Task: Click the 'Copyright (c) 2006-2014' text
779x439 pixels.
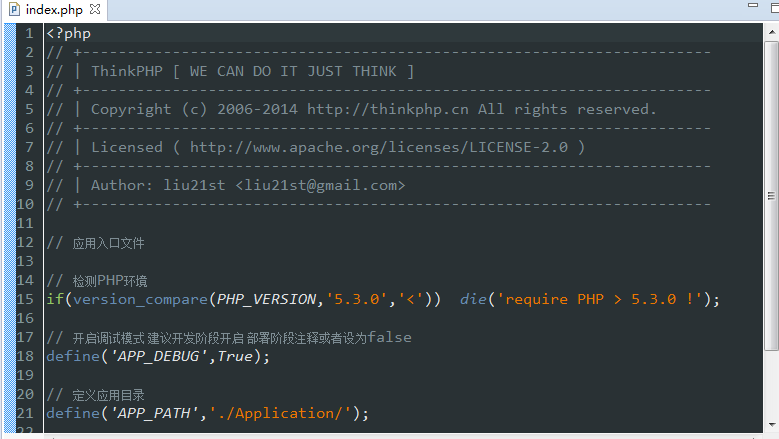Action: [194, 109]
